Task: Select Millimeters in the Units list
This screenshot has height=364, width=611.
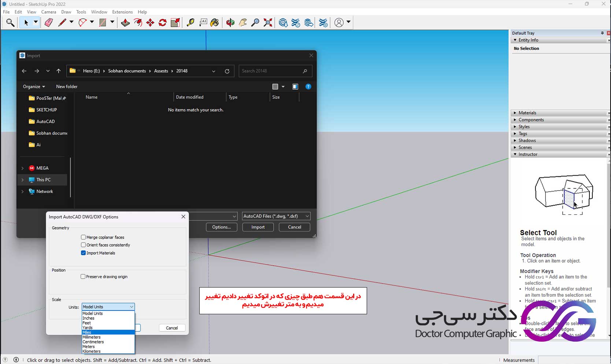Action: pos(108,337)
